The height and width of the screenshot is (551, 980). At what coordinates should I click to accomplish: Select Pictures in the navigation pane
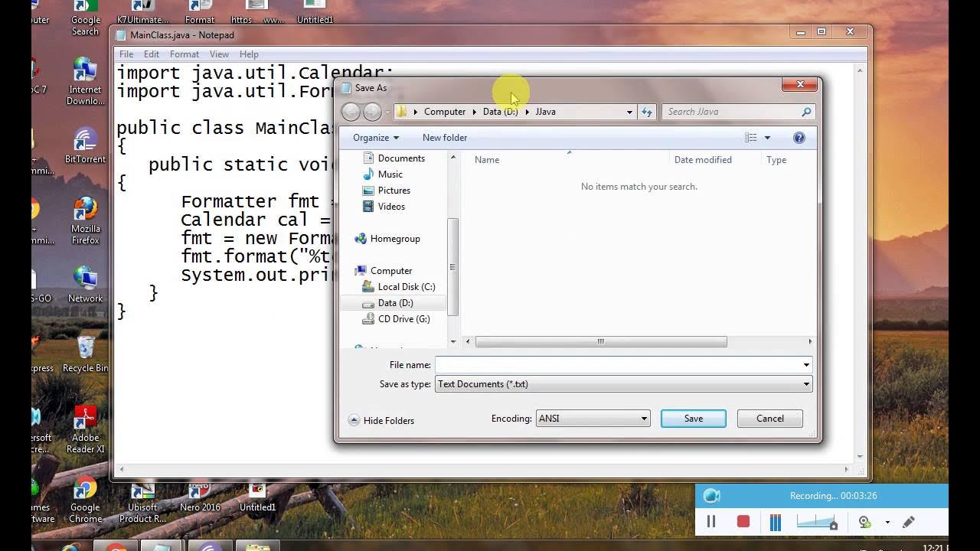point(394,191)
